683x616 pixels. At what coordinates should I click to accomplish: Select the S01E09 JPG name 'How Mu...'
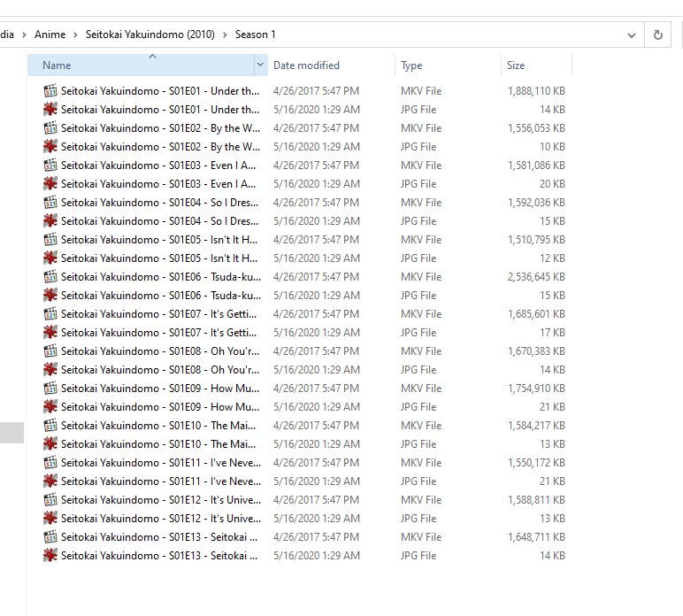(160, 407)
